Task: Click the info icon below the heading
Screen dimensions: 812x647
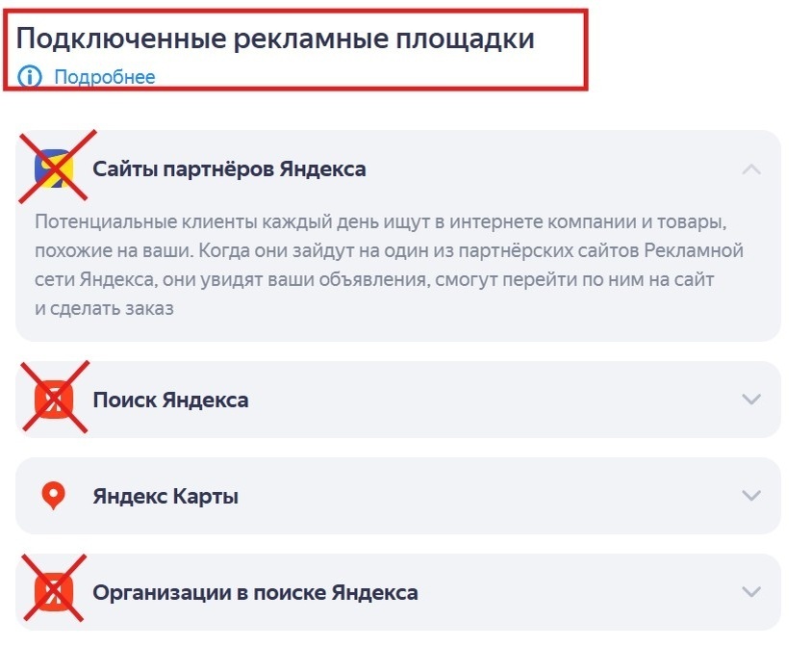Action: pyautogui.click(x=29, y=77)
